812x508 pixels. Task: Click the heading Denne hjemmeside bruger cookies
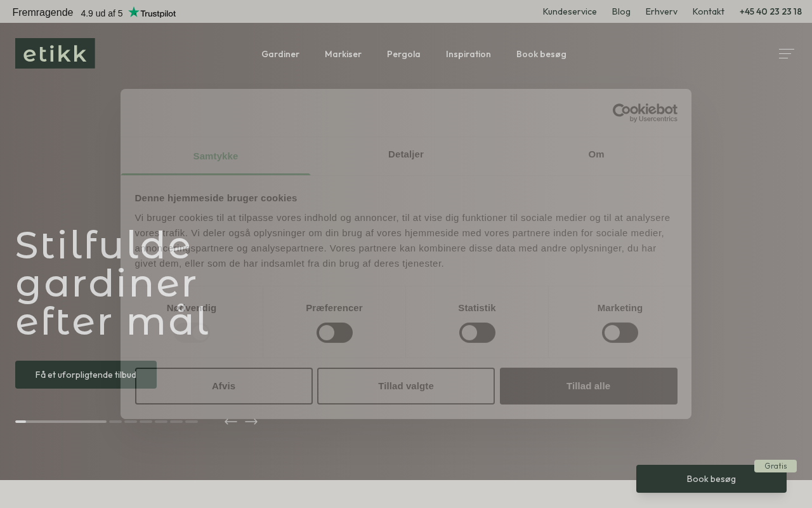[216, 198]
